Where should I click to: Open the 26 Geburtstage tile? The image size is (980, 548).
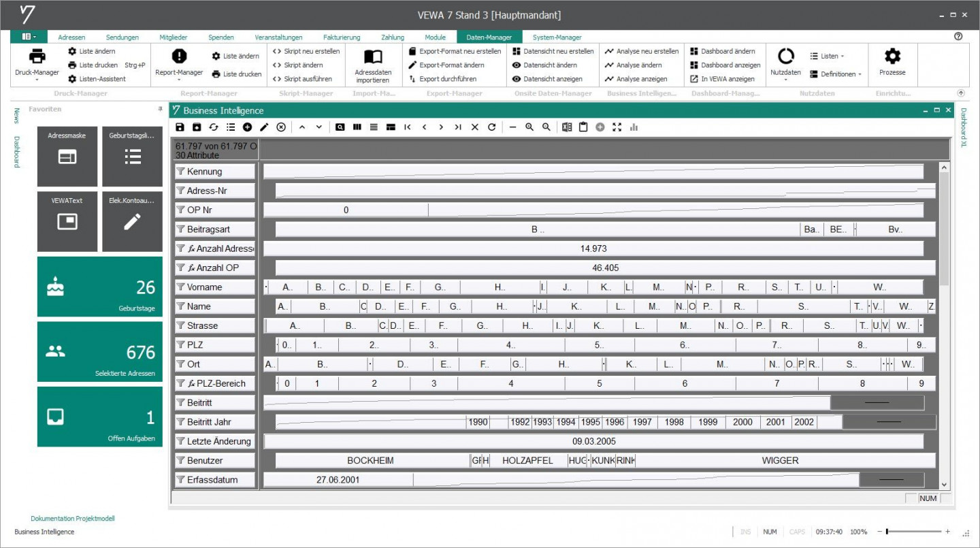(100, 287)
